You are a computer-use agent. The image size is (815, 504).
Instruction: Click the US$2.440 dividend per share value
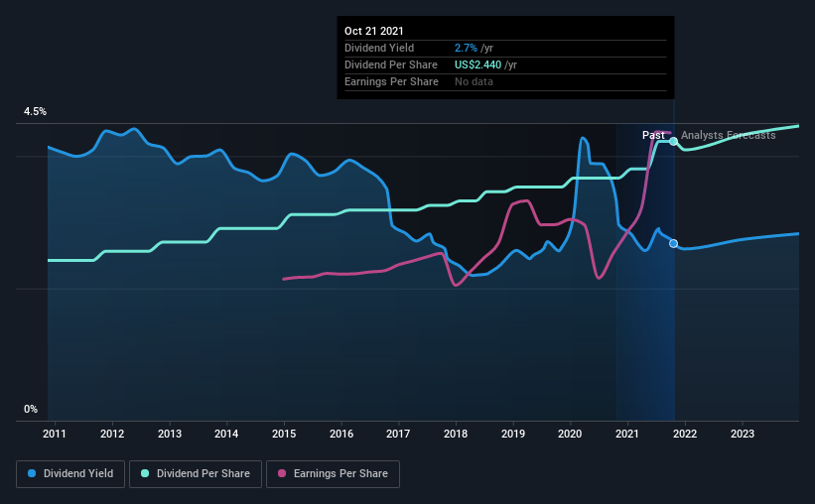pyautogui.click(x=477, y=64)
